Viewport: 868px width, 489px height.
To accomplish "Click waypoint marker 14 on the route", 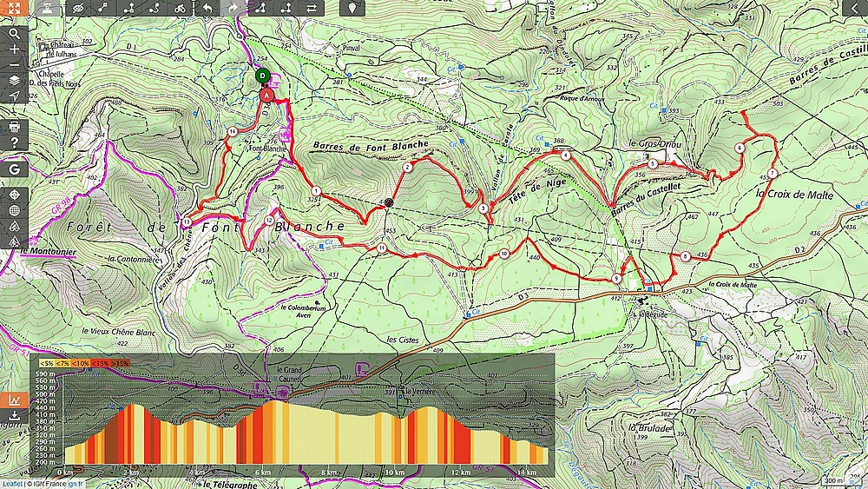I will pyautogui.click(x=233, y=131).
